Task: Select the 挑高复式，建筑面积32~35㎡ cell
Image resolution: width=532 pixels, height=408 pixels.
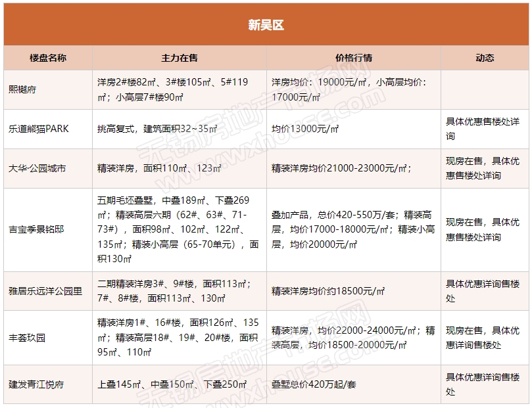Action: click(x=180, y=129)
